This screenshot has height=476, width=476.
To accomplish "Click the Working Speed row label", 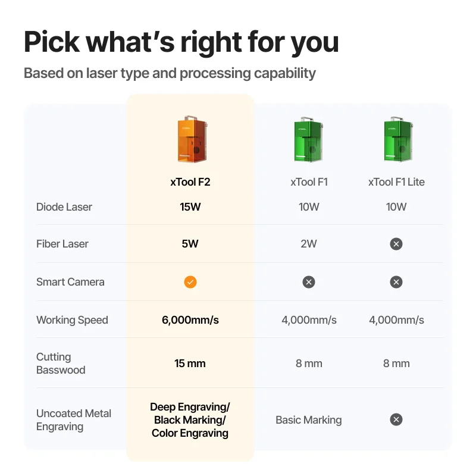I will [72, 320].
